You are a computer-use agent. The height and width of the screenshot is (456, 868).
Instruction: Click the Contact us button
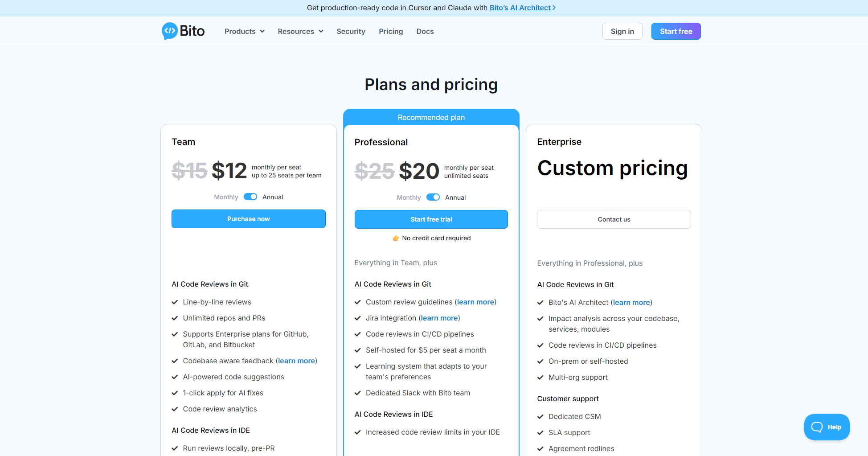tap(614, 219)
